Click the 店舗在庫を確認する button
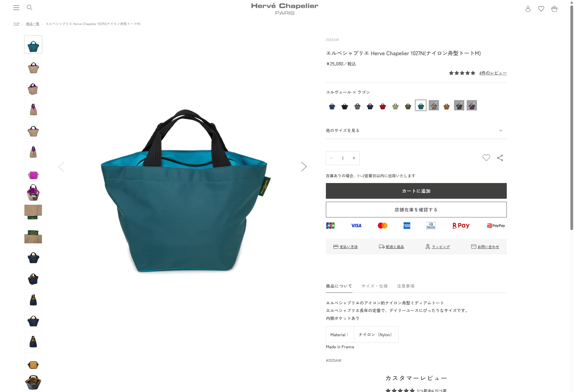The height and width of the screenshot is (392, 574). pos(416,210)
